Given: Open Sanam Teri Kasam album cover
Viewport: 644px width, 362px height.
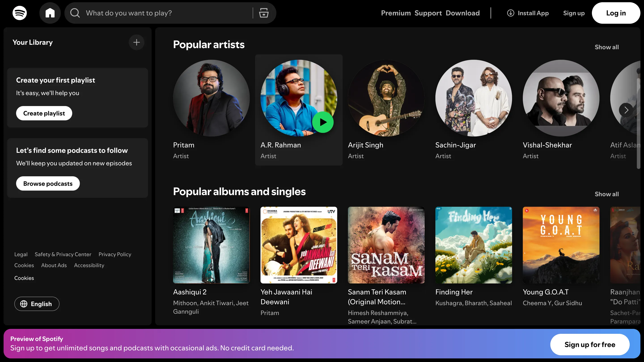Looking at the screenshot, I should pyautogui.click(x=386, y=245).
